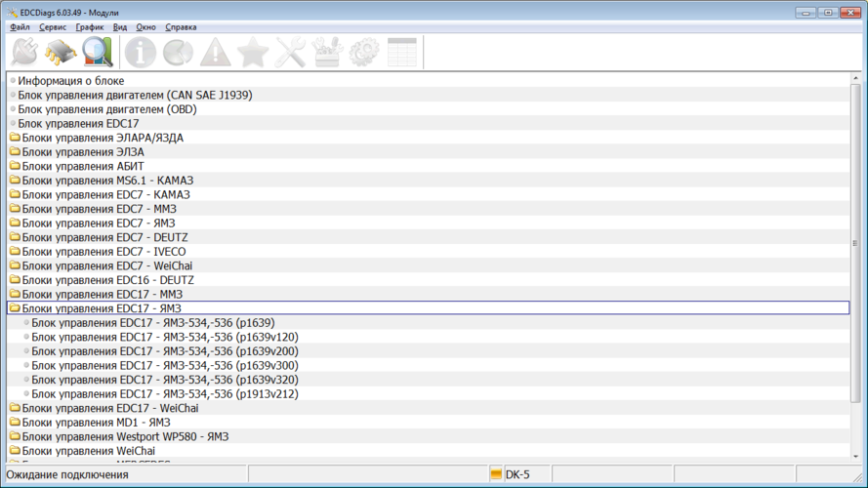Click the grayed crossed wrench tools icon

pyautogui.click(x=290, y=53)
